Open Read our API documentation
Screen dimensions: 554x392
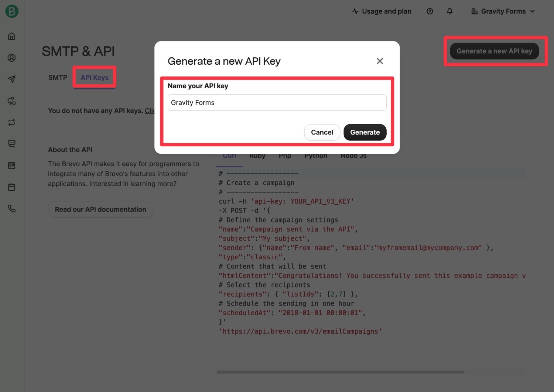pos(100,209)
